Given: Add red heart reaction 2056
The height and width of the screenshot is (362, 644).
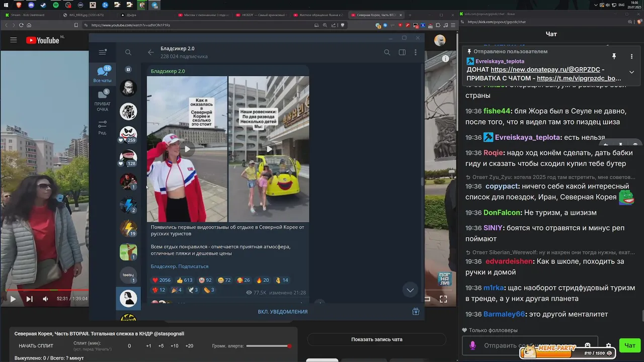Looking at the screenshot, I should click(x=162, y=280).
